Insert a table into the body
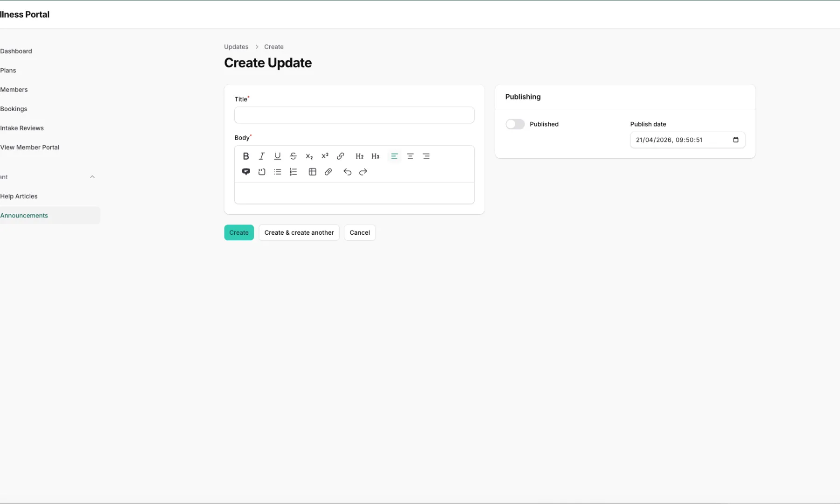This screenshot has width=840, height=504. click(x=312, y=172)
